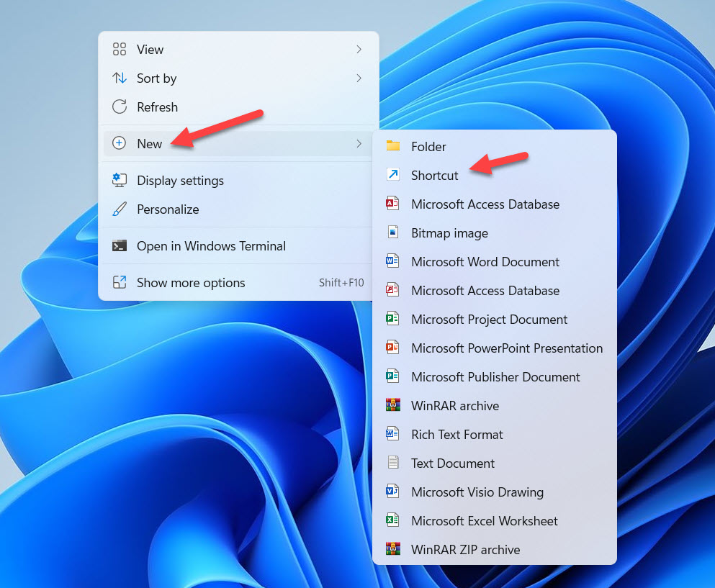Click the Shortcut arrow icon
The height and width of the screenshot is (588, 715).
coord(393,175)
